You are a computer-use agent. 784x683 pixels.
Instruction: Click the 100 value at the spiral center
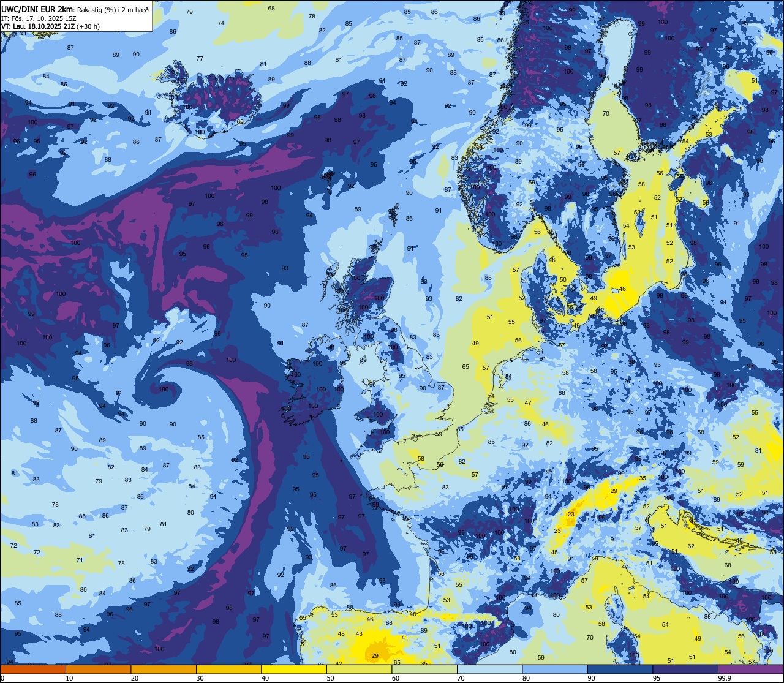pyautogui.click(x=164, y=390)
